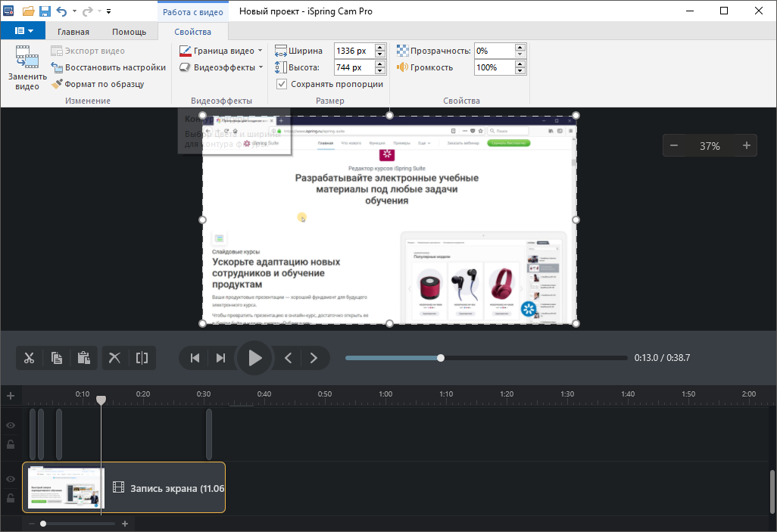Switch to the Помощь (Help) tab
Screen dimensions: 777x532
point(129,32)
